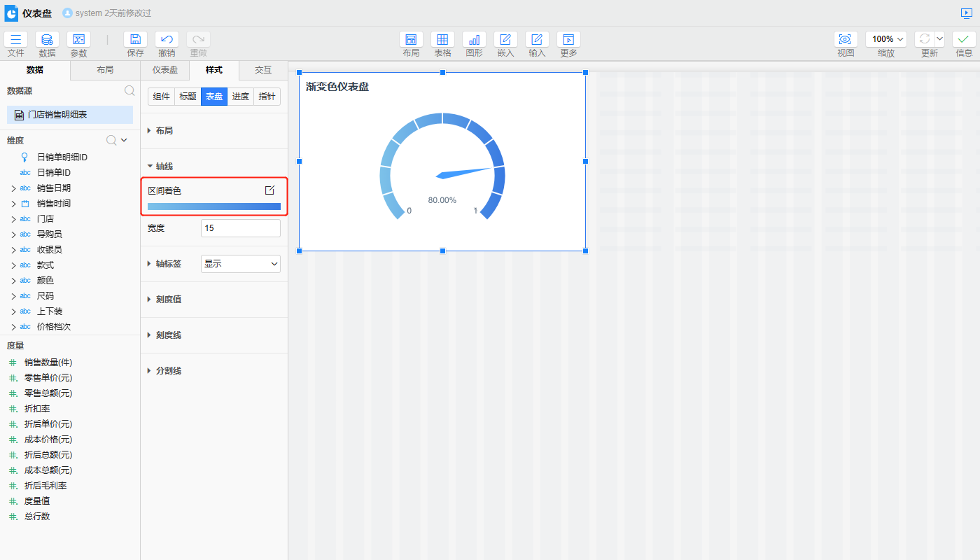Select the 标题 segment button
This screenshot has height=560, width=980.
click(188, 97)
